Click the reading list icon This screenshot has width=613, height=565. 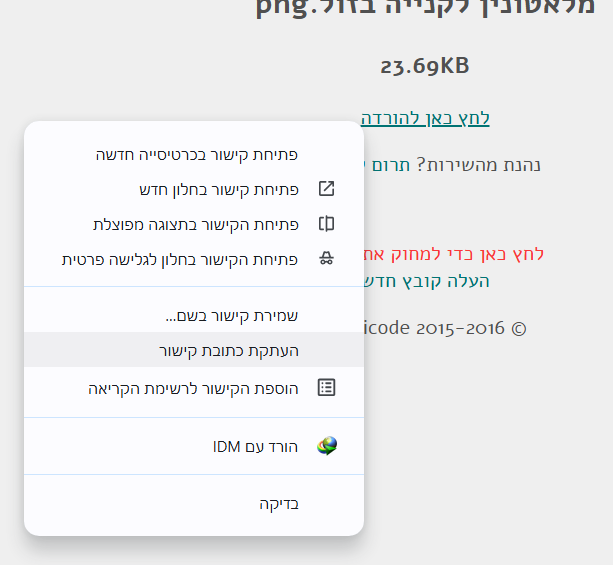tap(326, 388)
